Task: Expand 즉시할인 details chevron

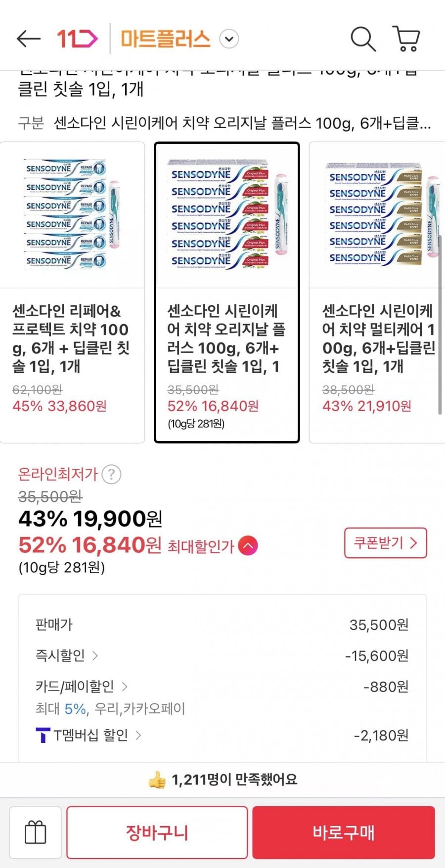Action: 95,656
